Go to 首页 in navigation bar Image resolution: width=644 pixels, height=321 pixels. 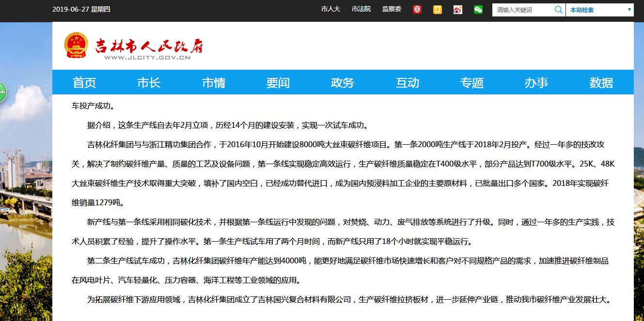pyautogui.click(x=84, y=83)
